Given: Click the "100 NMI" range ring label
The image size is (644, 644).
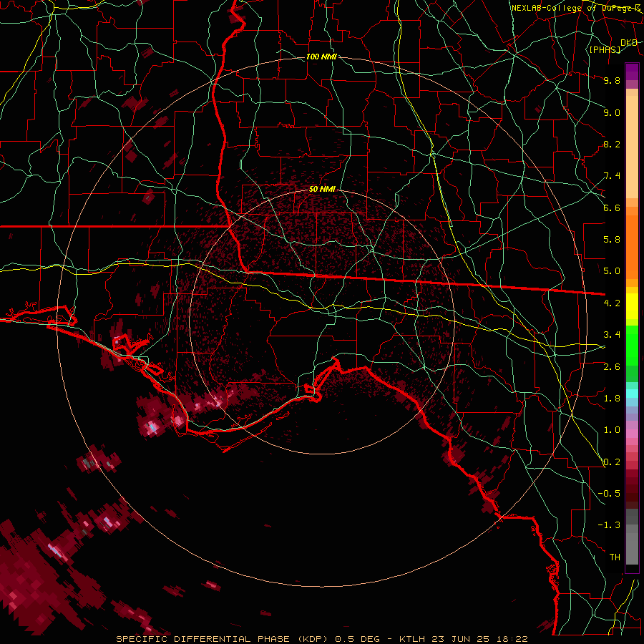Looking at the screenshot, I should (321, 57).
